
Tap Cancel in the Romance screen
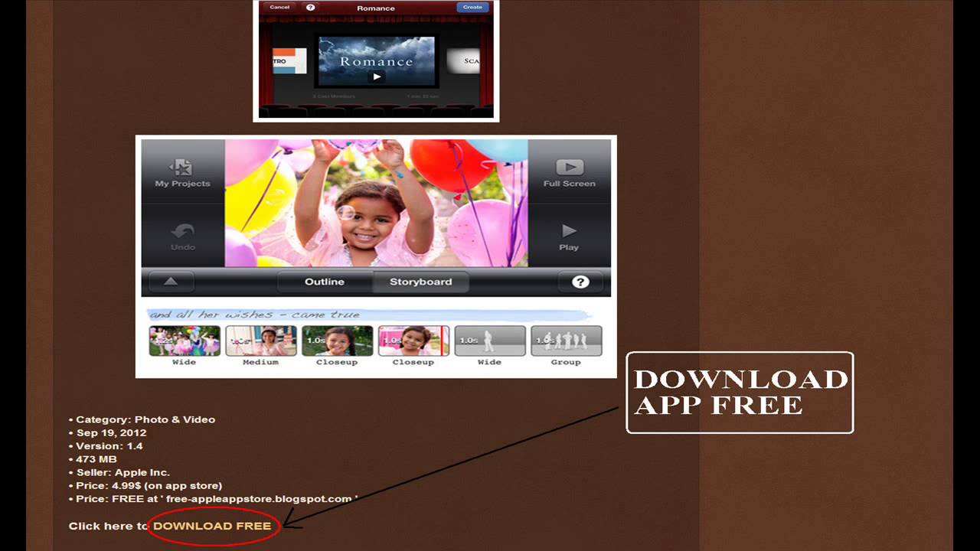click(x=279, y=8)
